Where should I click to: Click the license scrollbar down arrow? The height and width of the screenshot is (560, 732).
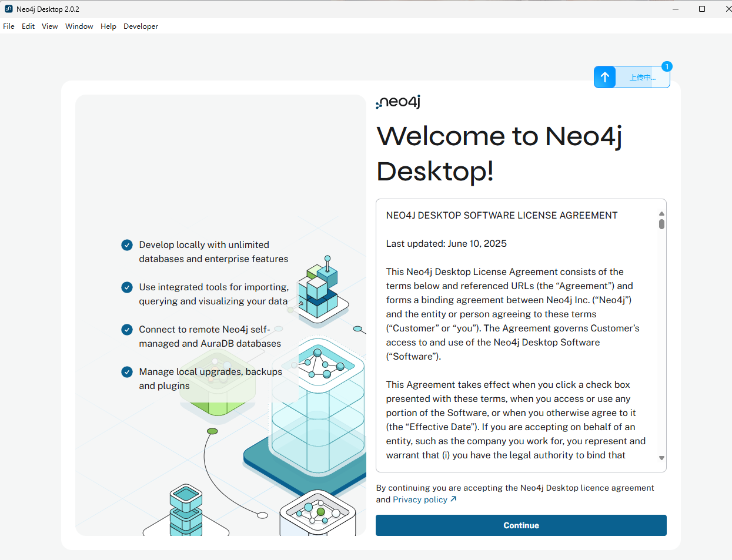(661, 458)
